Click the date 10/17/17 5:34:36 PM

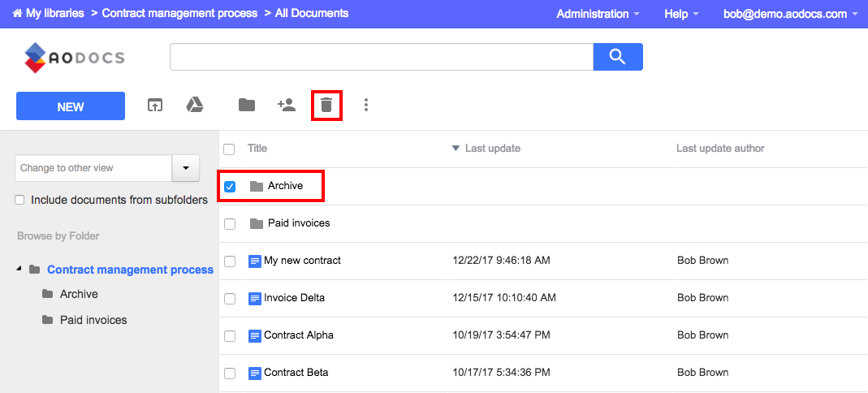501,373
